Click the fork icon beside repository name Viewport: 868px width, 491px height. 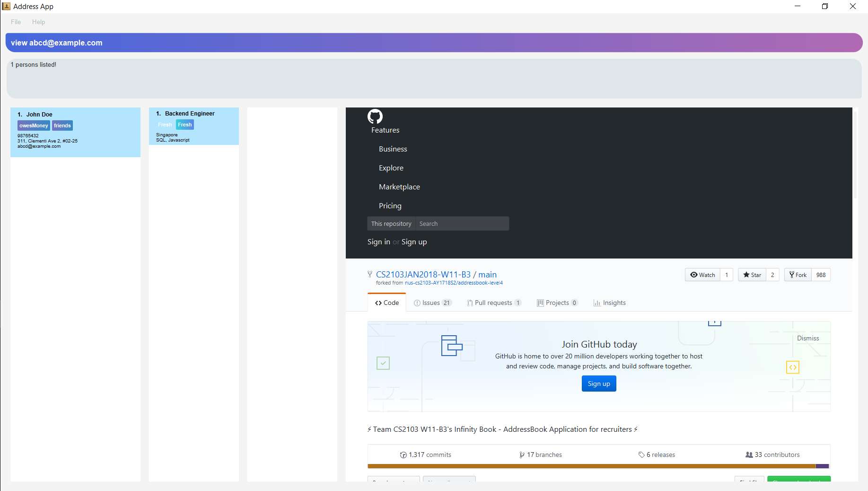370,274
